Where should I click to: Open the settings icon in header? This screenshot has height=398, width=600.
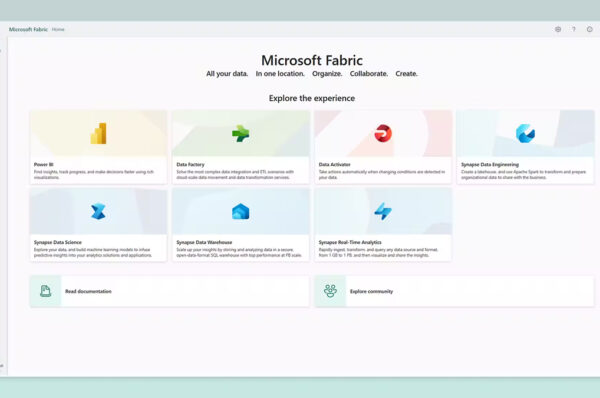coord(558,29)
